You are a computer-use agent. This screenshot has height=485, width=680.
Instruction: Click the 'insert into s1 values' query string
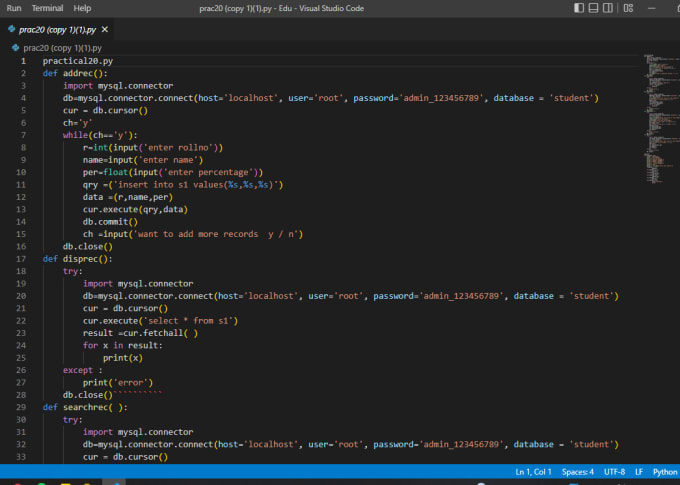195,185
